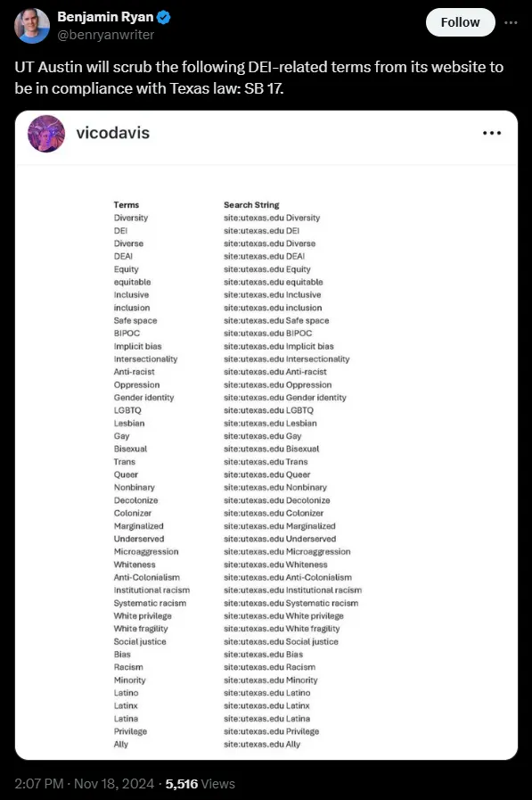Open the embedded post's three-dot menu
The image size is (532, 800).
(x=492, y=133)
